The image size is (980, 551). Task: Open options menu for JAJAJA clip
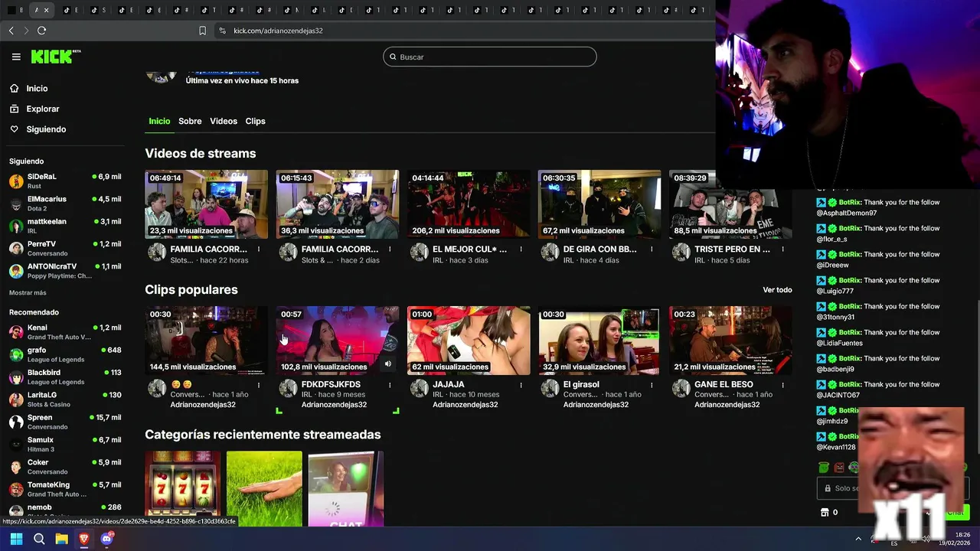tap(521, 385)
